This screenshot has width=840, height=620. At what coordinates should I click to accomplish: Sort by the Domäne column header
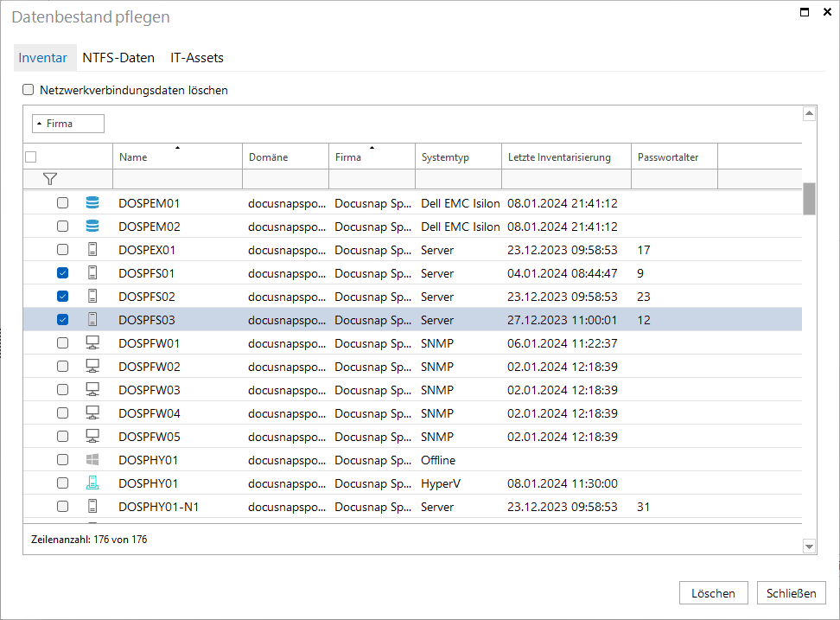285,157
